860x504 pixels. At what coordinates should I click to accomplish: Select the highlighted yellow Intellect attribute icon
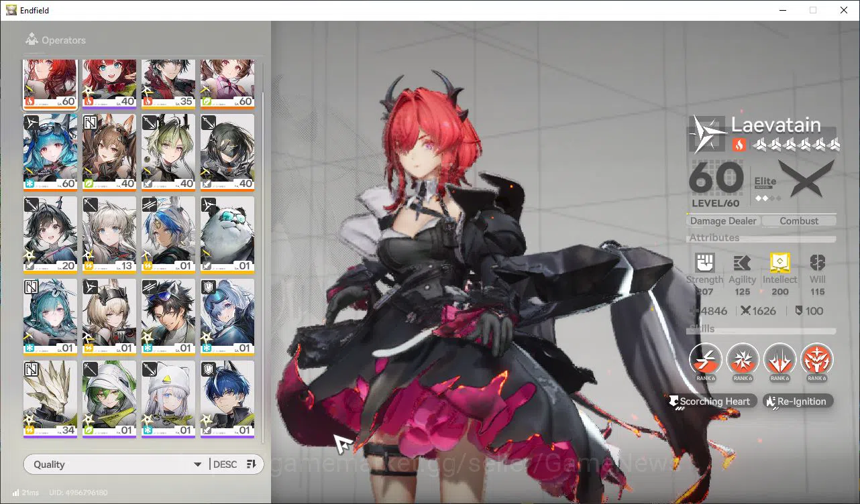point(780,262)
